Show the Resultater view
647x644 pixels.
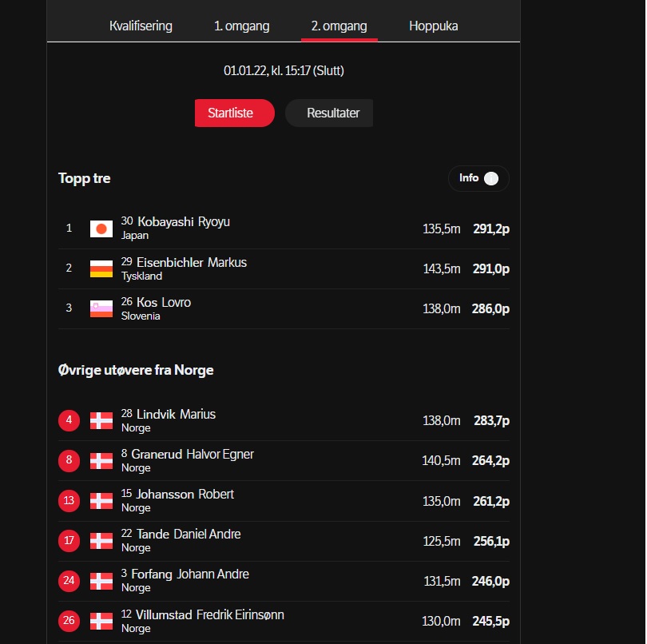click(x=329, y=113)
